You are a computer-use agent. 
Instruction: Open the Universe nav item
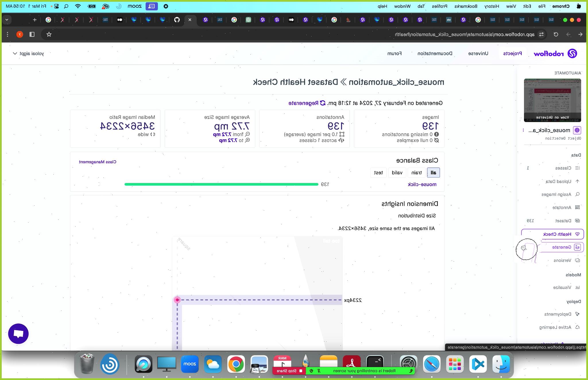478,54
